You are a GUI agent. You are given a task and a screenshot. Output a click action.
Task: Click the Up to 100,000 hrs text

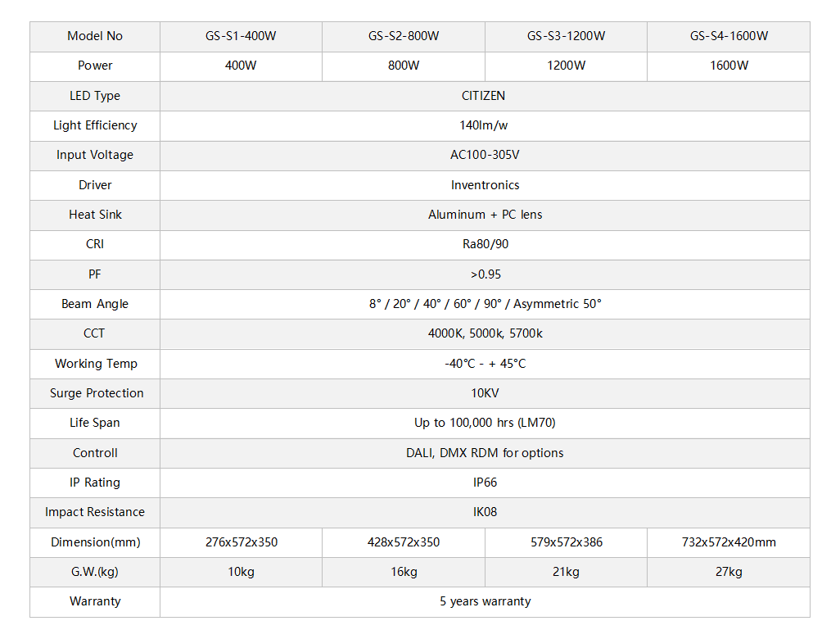(463, 423)
